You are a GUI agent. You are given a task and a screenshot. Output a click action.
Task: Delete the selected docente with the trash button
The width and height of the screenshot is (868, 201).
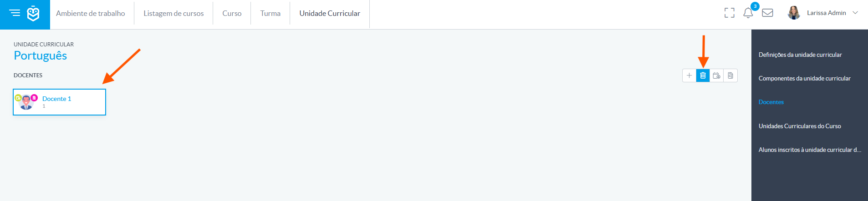[703, 75]
